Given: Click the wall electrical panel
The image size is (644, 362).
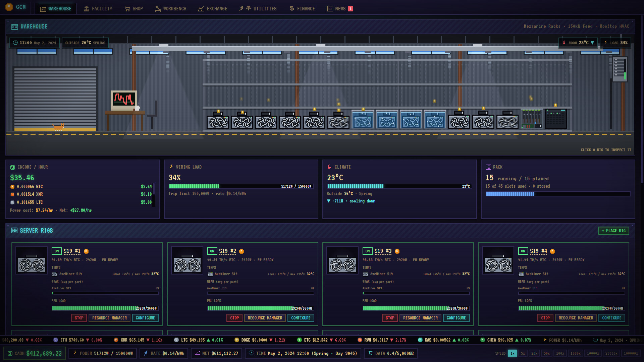Looking at the screenshot, I should 620,69.
